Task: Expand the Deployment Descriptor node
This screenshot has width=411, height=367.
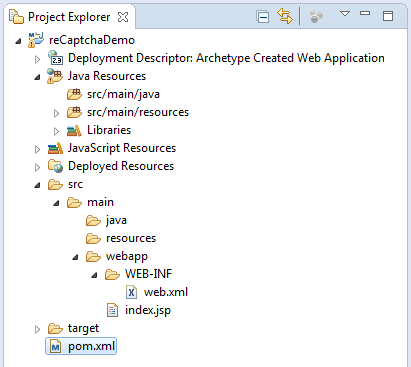Action: 37,59
